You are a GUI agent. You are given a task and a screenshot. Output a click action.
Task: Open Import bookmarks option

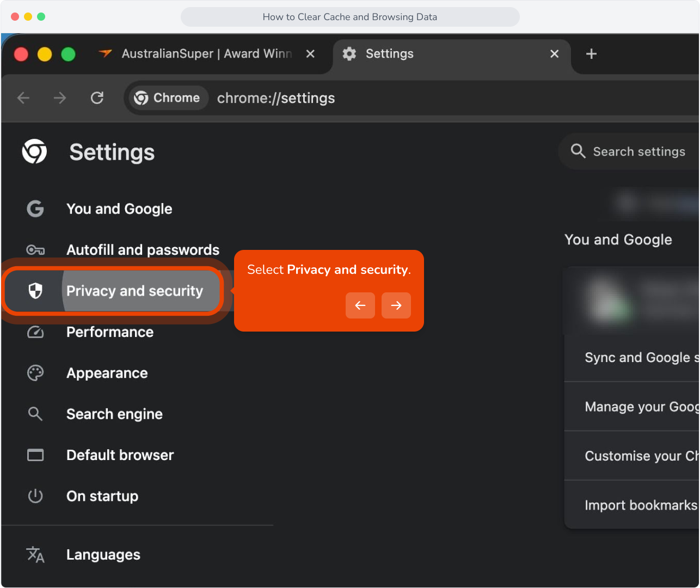(632, 505)
